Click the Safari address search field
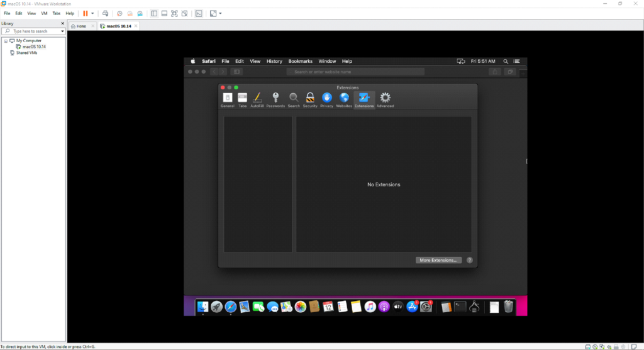644x350 pixels. [355, 72]
